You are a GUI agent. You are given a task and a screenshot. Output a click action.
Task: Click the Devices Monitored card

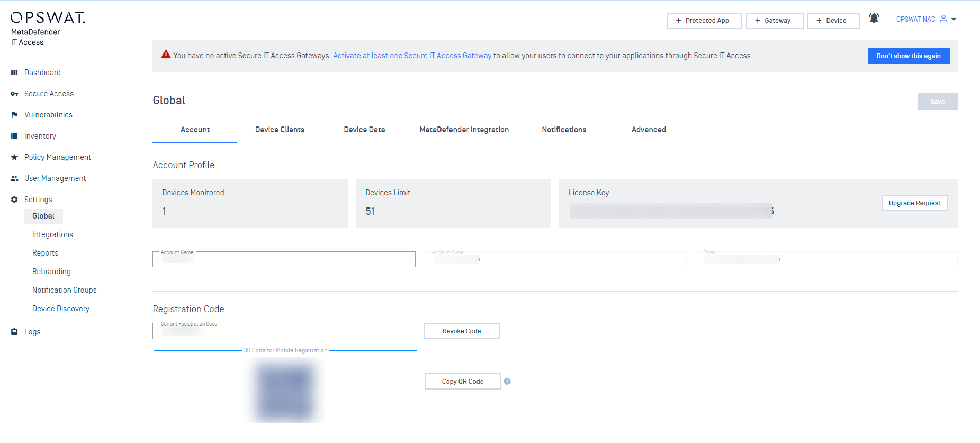[250, 203]
